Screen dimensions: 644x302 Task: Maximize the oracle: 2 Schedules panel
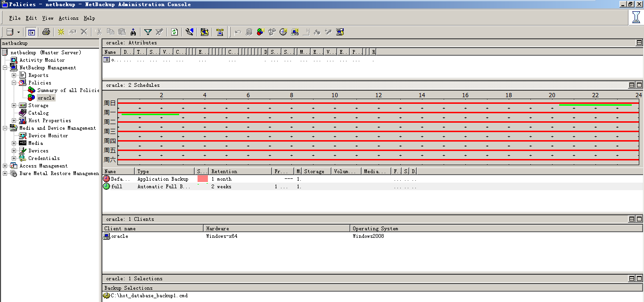(639, 85)
